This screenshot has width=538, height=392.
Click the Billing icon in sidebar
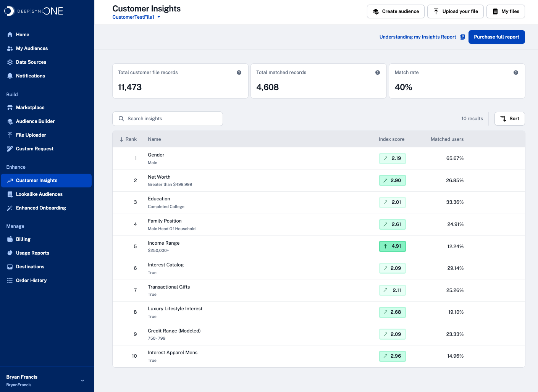(x=10, y=239)
